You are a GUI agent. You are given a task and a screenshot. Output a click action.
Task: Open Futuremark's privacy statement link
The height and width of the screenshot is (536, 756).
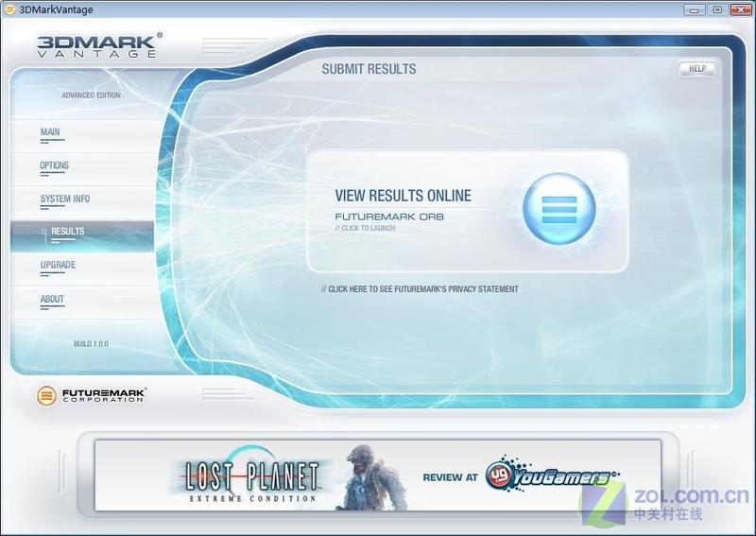click(420, 289)
